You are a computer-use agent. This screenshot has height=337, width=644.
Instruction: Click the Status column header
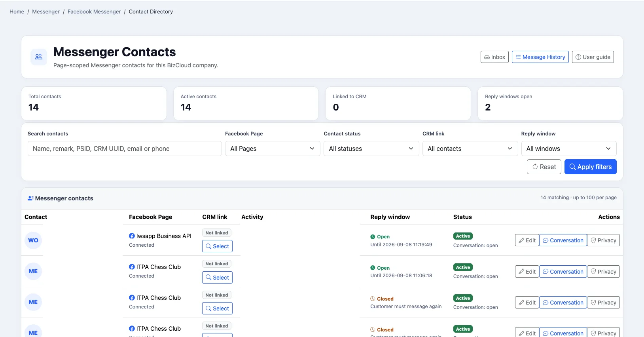tap(462, 217)
